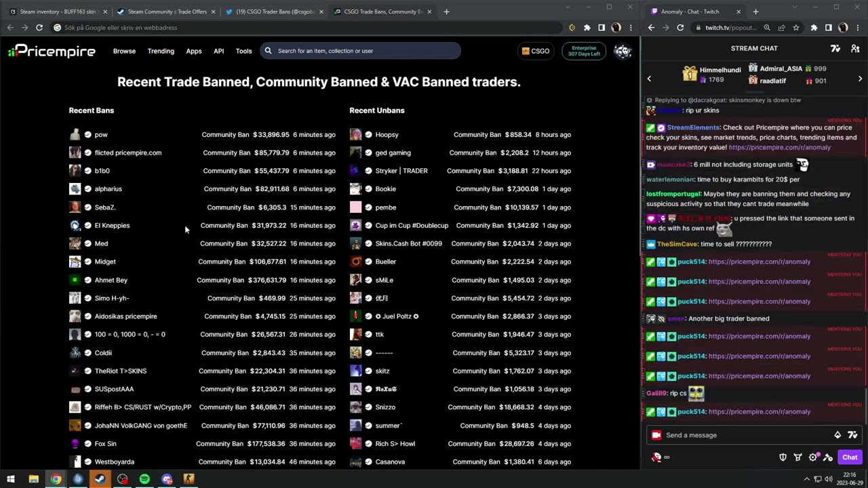
Task: Click the mod actions sword icon
Action: [827, 457]
